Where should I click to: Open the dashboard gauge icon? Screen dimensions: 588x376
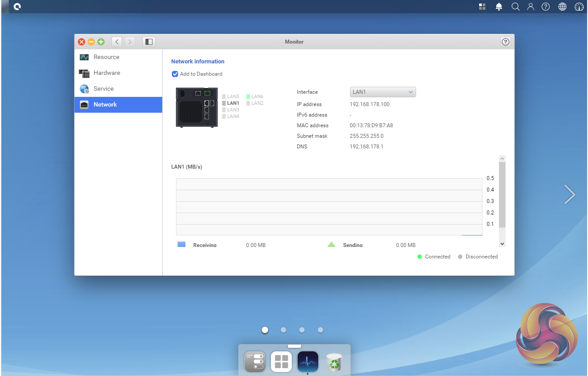click(x=579, y=7)
